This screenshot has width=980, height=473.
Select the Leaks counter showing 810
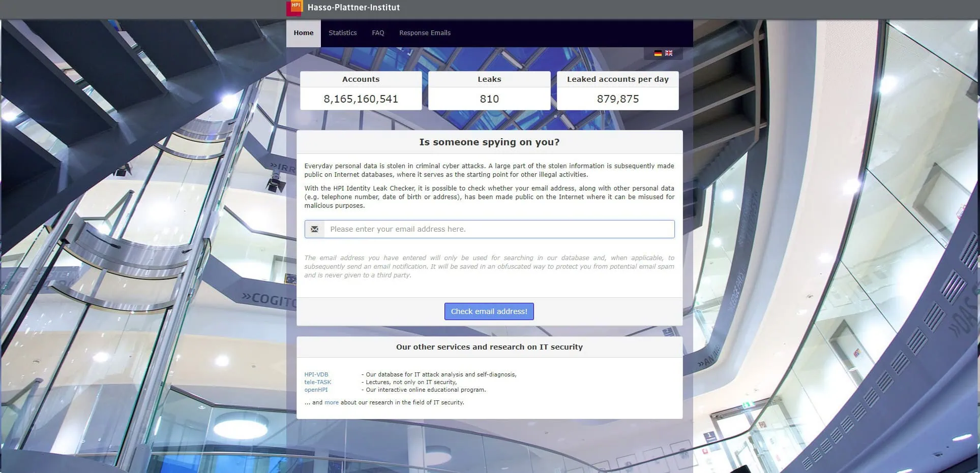click(x=489, y=90)
